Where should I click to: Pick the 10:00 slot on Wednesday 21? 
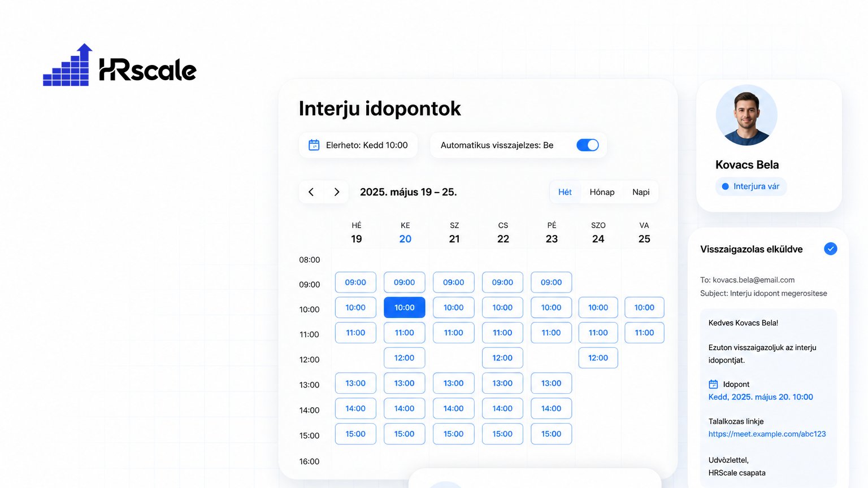point(454,307)
